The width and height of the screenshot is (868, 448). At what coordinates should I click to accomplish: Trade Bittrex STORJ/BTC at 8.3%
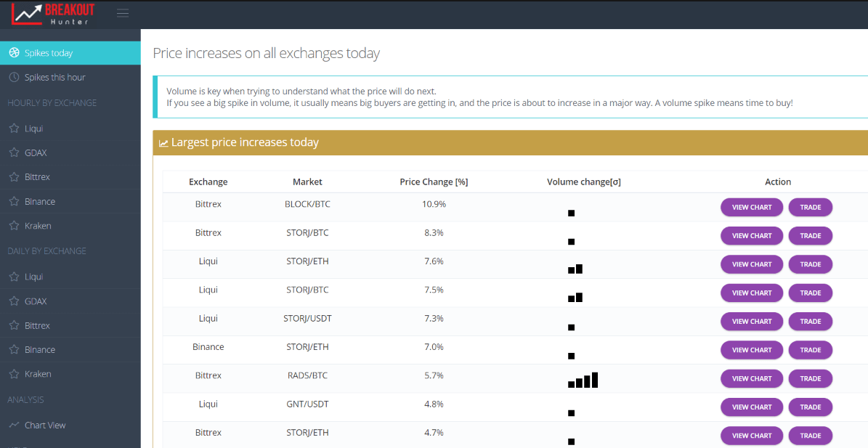(811, 235)
